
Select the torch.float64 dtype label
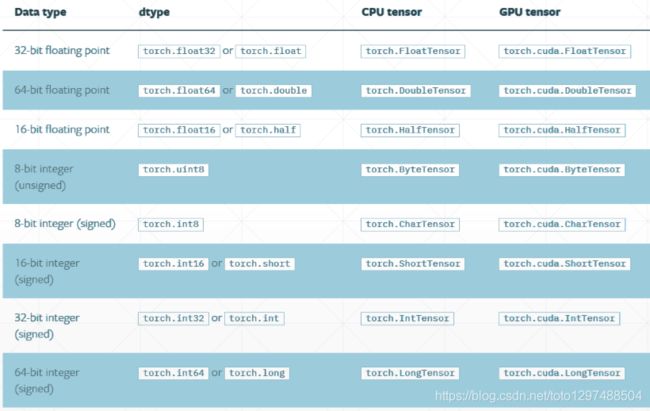[179, 90]
